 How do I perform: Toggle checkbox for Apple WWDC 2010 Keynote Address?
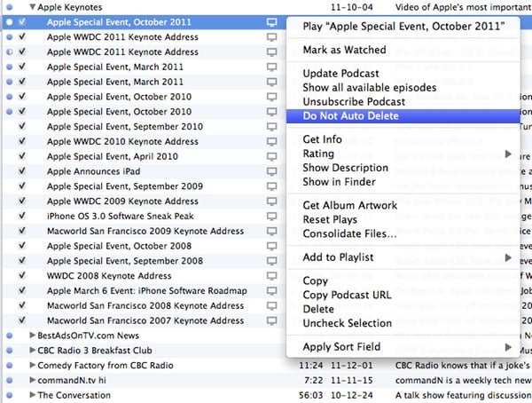click(x=22, y=141)
